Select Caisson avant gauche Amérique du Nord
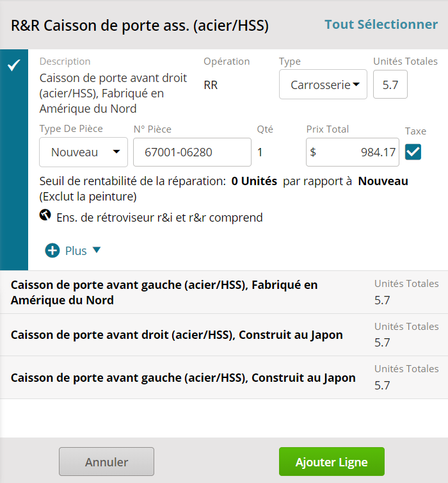Screen dimensions: 448x483 click(x=224, y=292)
